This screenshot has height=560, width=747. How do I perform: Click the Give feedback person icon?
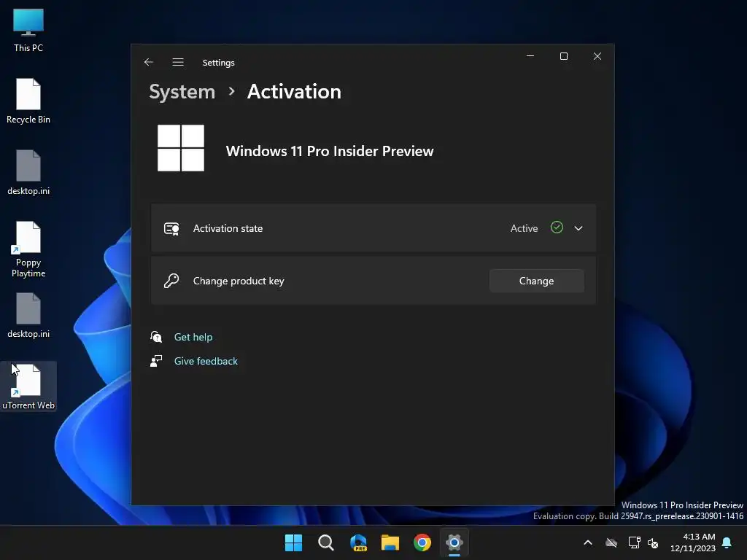pos(156,361)
